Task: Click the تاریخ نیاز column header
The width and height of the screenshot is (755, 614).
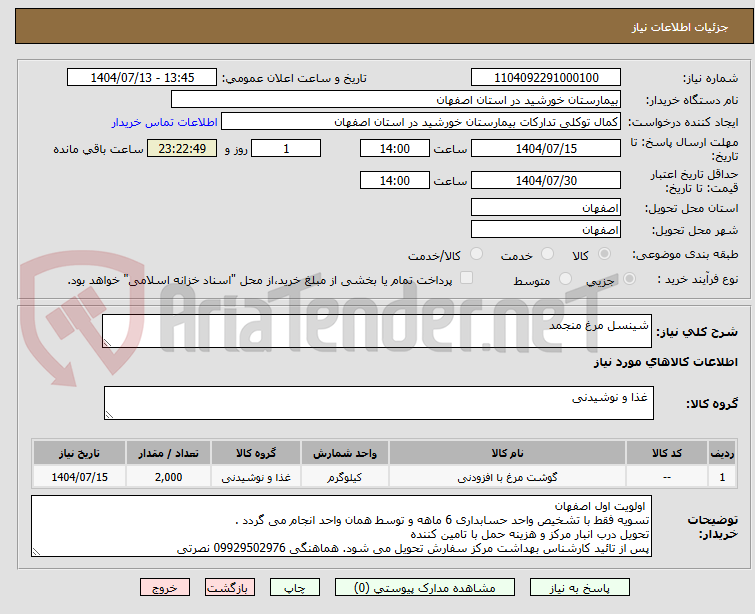Action: [x=79, y=453]
